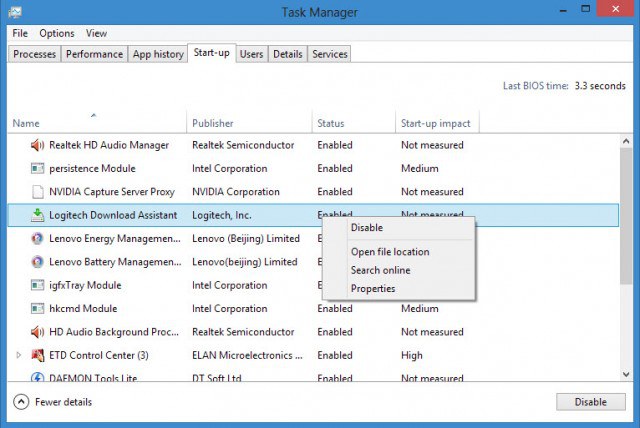Screen dimensions: 640x428
Task: Select the Start-up tab
Action: click(211, 53)
